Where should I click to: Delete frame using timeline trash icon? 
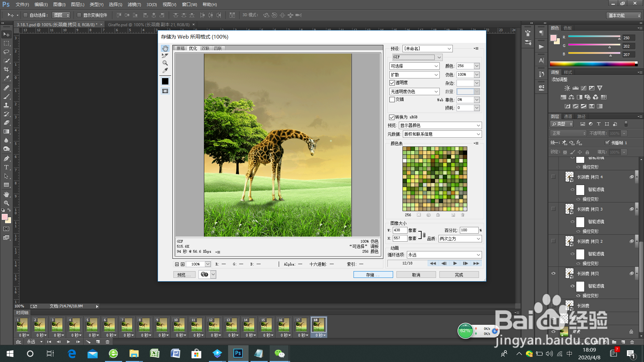(107, 342)
